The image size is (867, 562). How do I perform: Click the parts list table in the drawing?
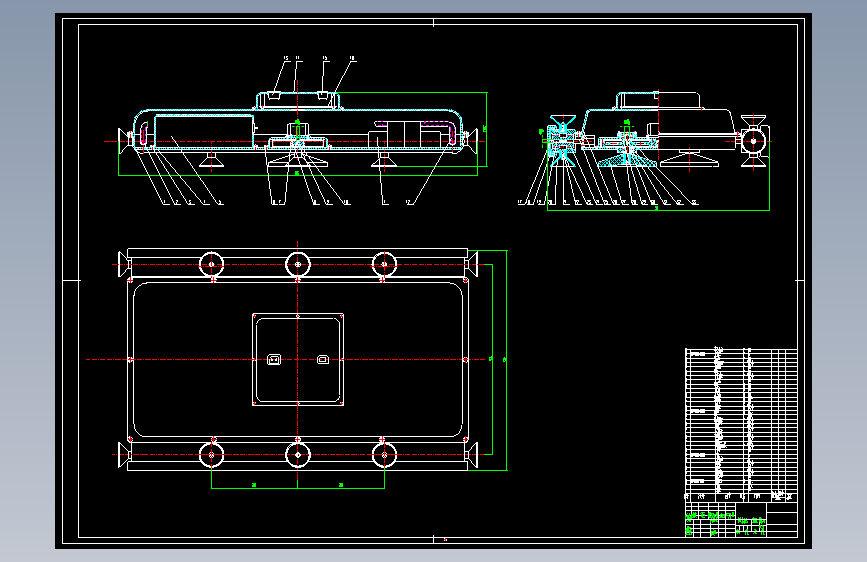[x=741, y=424]
